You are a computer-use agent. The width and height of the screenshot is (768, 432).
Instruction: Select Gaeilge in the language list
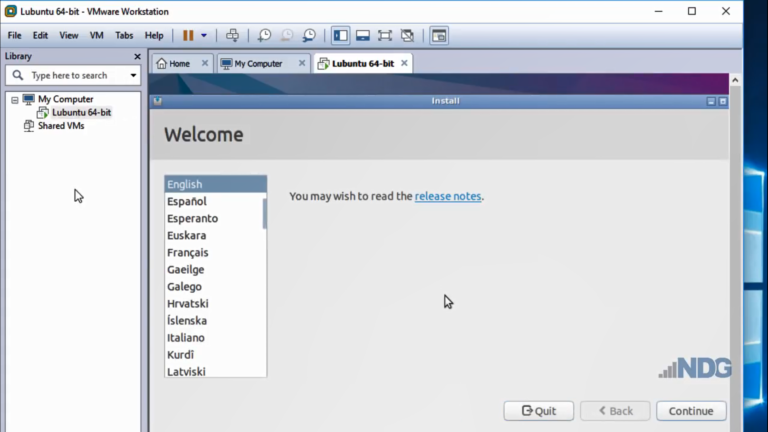pyautogui.click(x=214, y=269)
